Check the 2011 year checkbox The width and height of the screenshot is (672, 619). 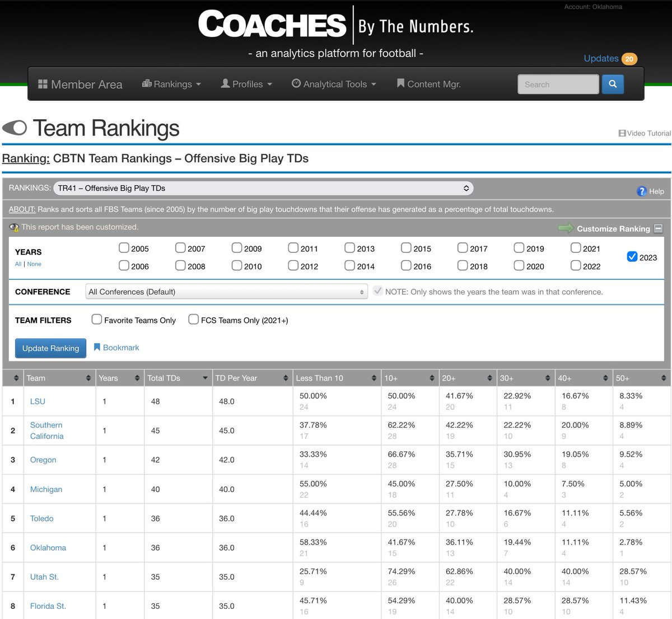click(293, 247)
